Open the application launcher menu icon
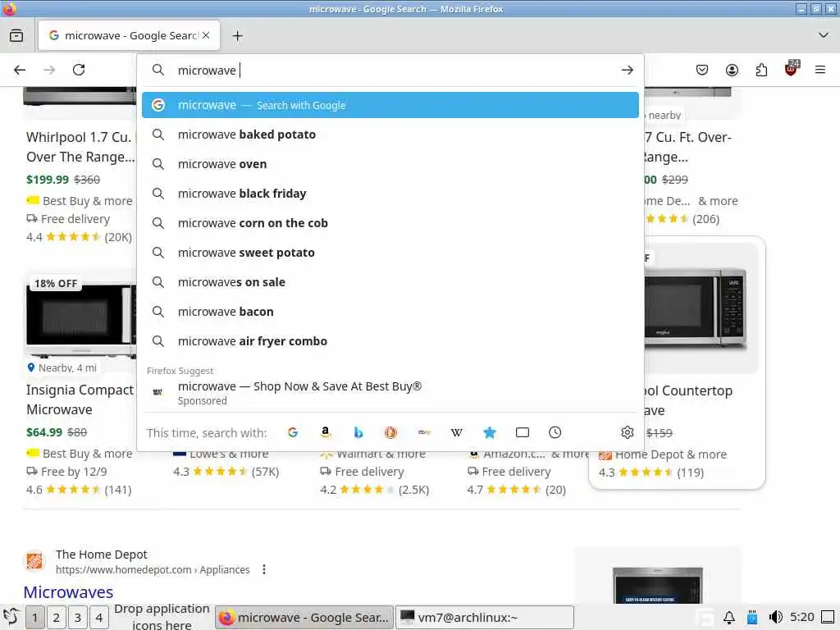The width and height of the screenshot is (840, 630). pyautogui.click(x=11, y=617)
